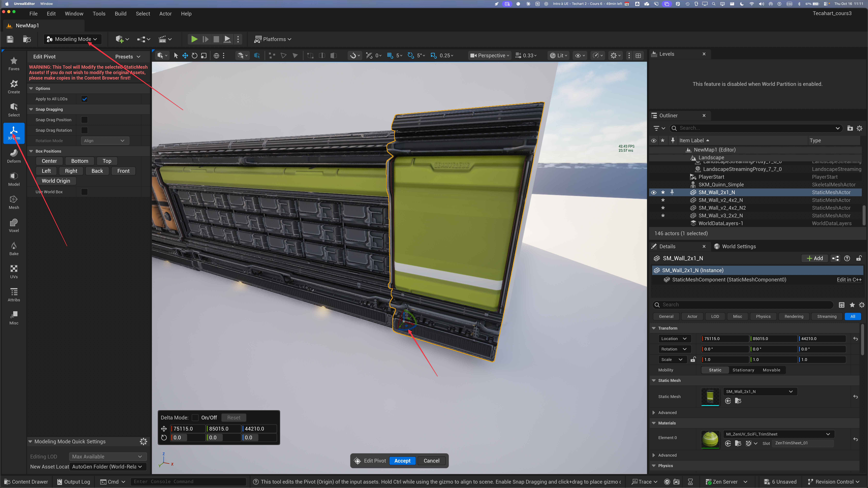Cancel the Edit Pivot tool
Viewport: 868px width, 488px height.
(x=431, y=461)
